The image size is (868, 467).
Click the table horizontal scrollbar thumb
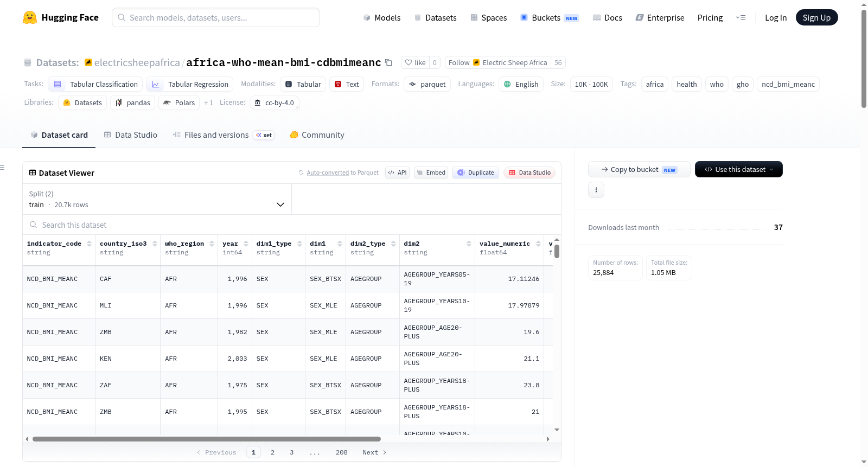pos(207,439)
